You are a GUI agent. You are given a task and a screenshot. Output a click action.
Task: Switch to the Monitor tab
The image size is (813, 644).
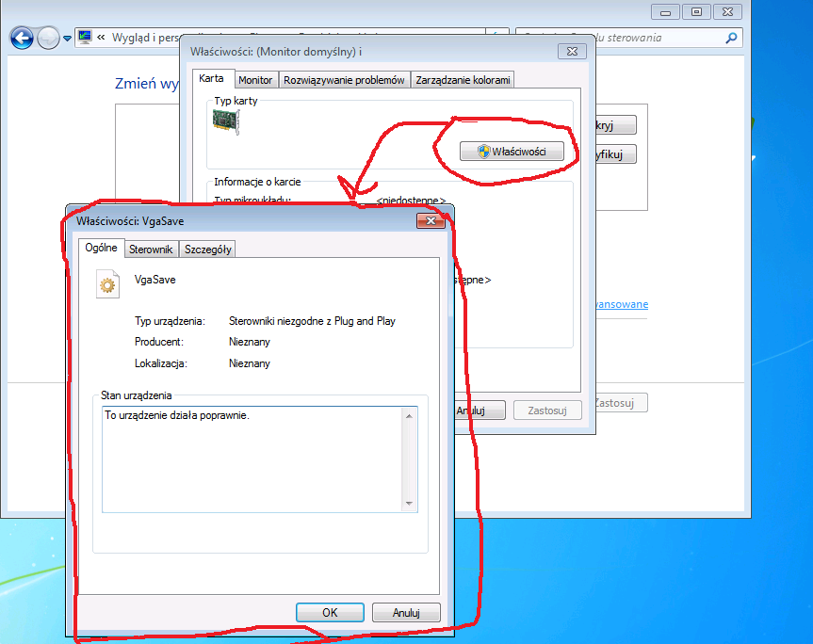(x=255, y=80)
